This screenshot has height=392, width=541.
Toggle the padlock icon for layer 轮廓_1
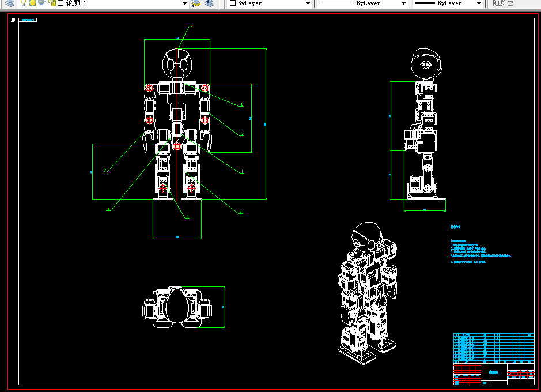tap(52, 3)
